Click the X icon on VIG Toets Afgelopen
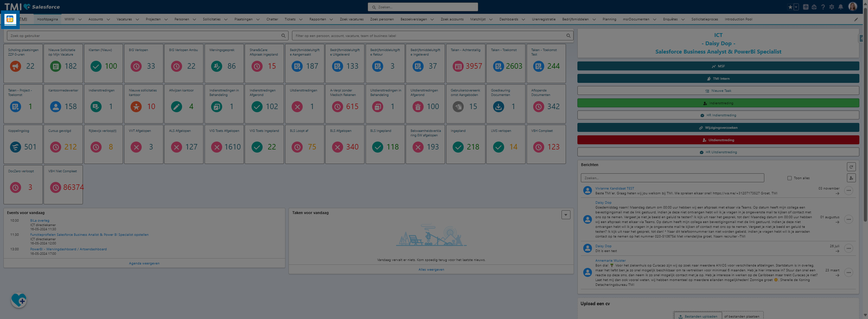This screenshot has height=319, width=868. coord(217,147)
